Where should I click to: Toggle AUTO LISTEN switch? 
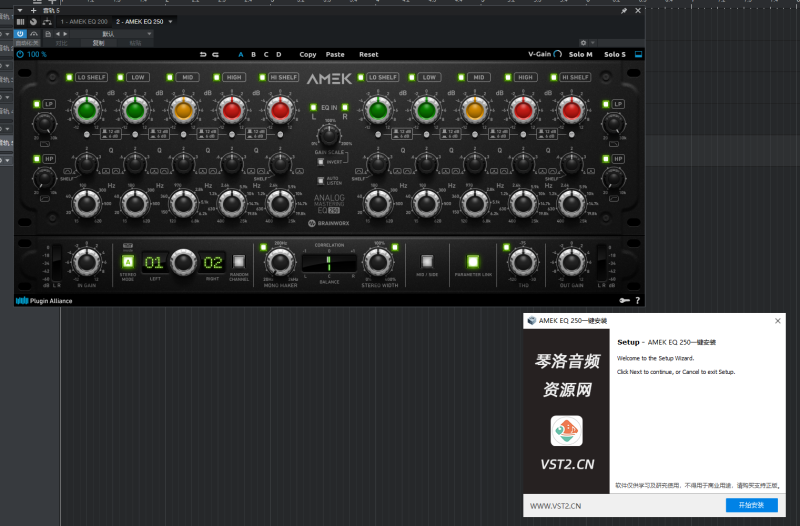[320, 181]
